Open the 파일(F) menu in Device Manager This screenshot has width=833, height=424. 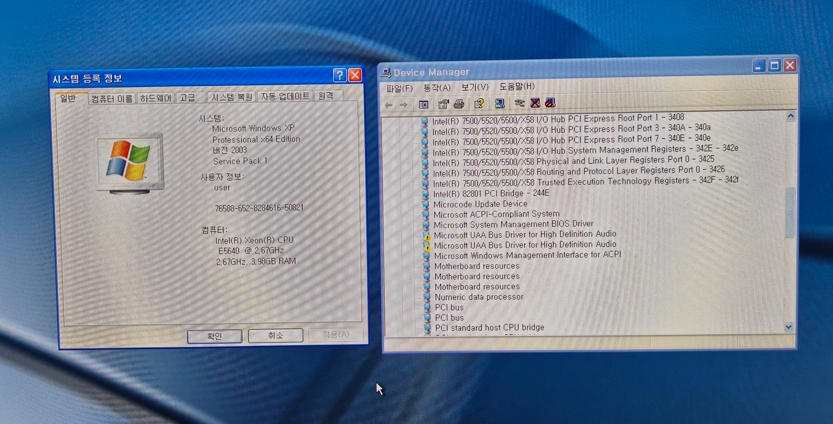(399, 88)
